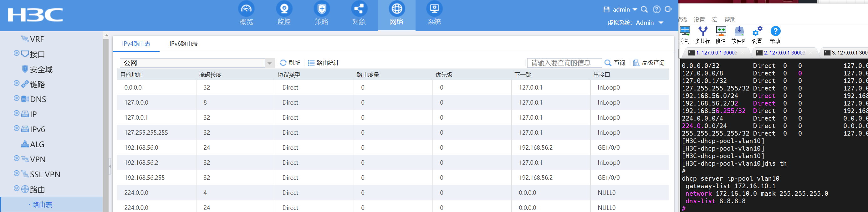Sort by 出接口 column header
The height and width of the screenshot is (212, 868).
tap(602, 75)
